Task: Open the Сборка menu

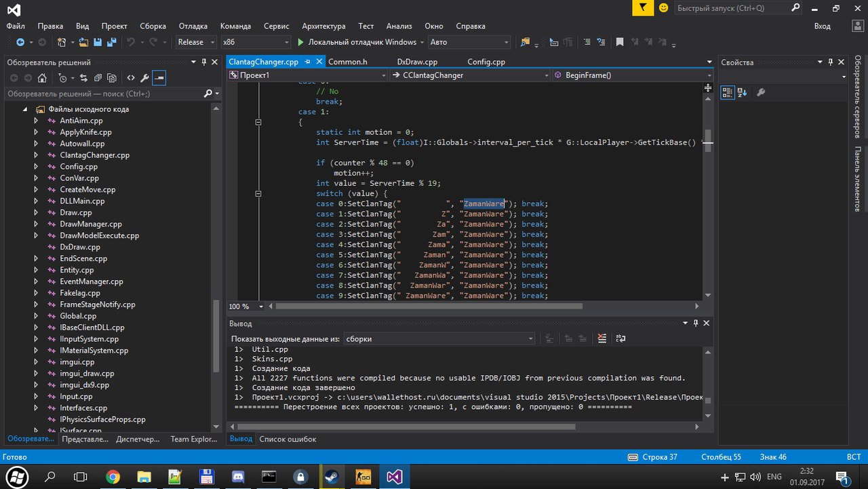Action: point(153,26)
